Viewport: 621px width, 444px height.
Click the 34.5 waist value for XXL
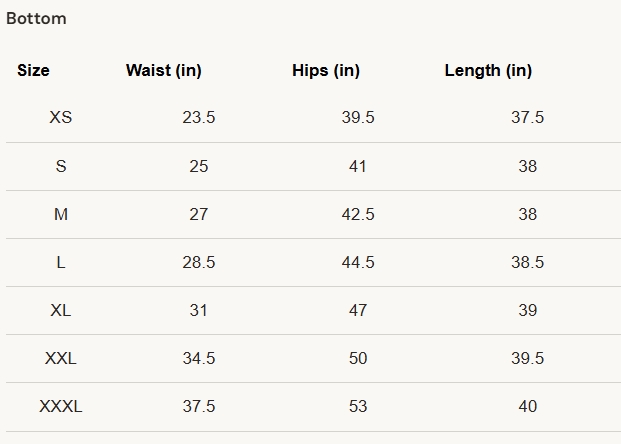tap(199, 358)
